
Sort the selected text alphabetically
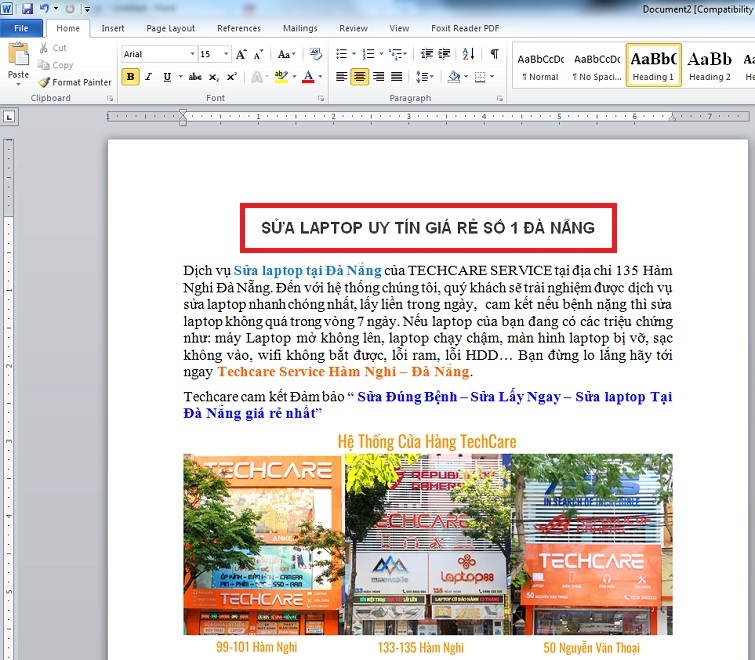pos(469,54)
